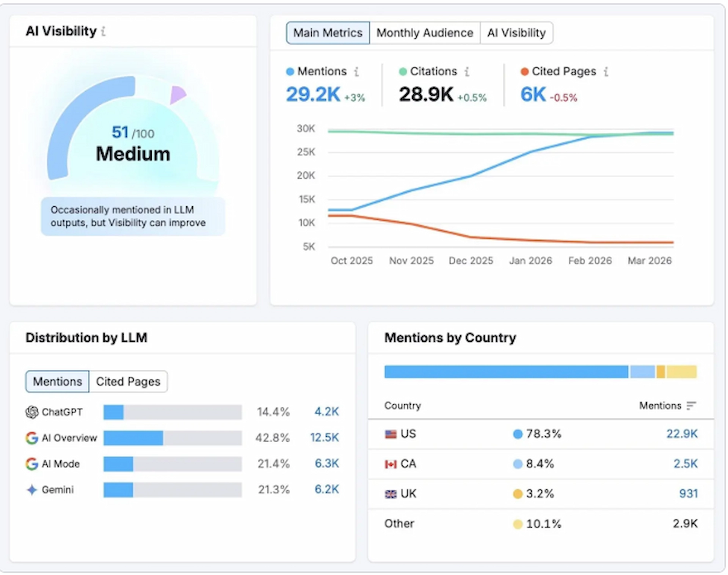
Task: Click the US flag icon
Action: tap(391, 434)
